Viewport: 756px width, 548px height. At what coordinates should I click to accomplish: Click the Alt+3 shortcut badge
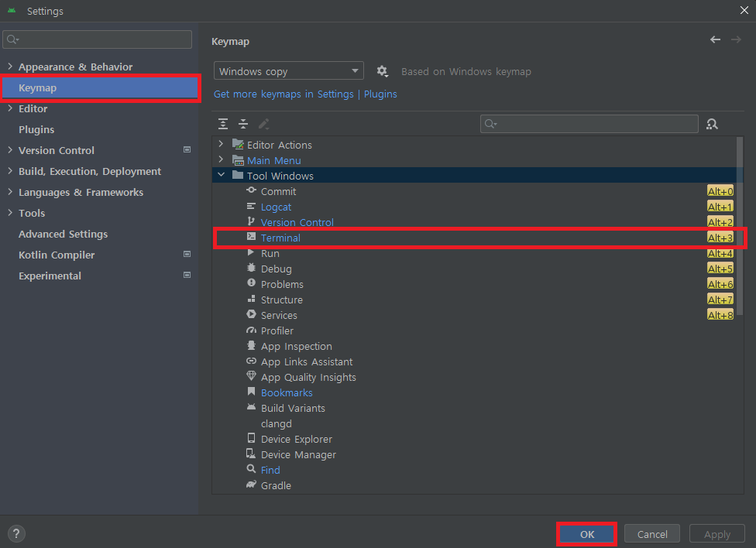pyautogui.click(x=720, y=238)
